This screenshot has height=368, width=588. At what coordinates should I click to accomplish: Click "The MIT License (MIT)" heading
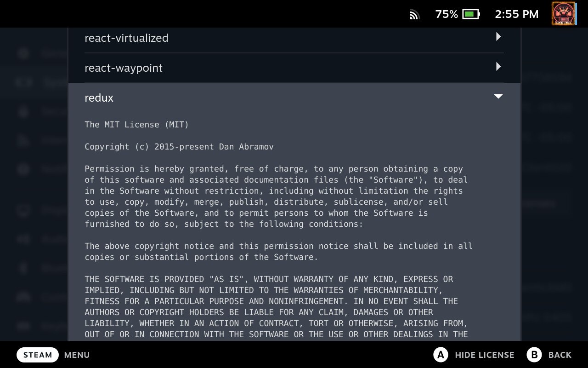click(x=137, y=125)
